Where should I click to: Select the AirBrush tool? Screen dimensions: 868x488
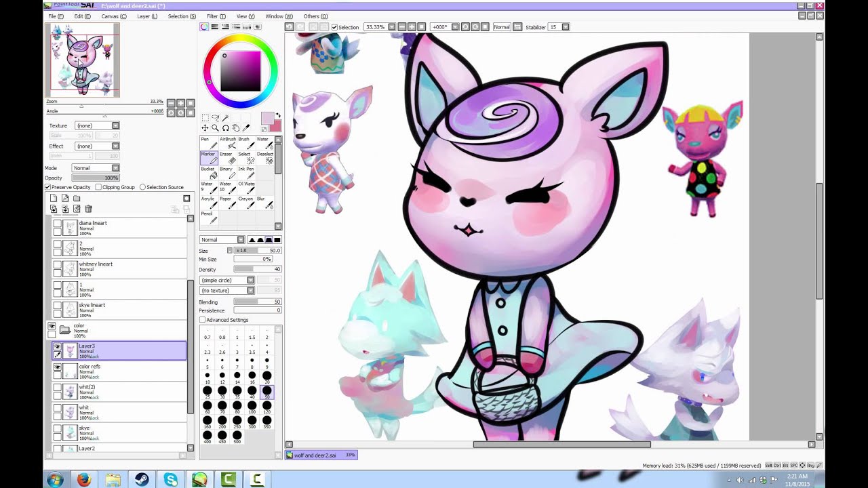(228, 142)
